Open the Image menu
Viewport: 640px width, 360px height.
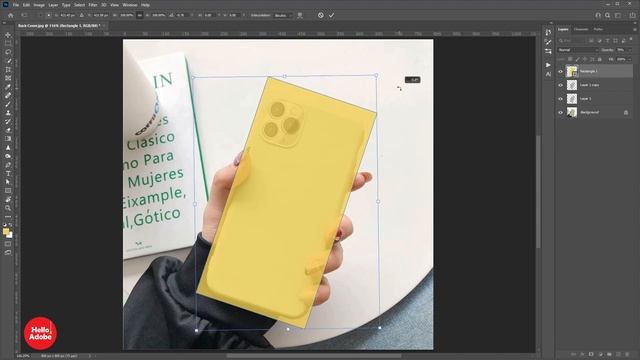pyautogui.click(x=39, y=5)
